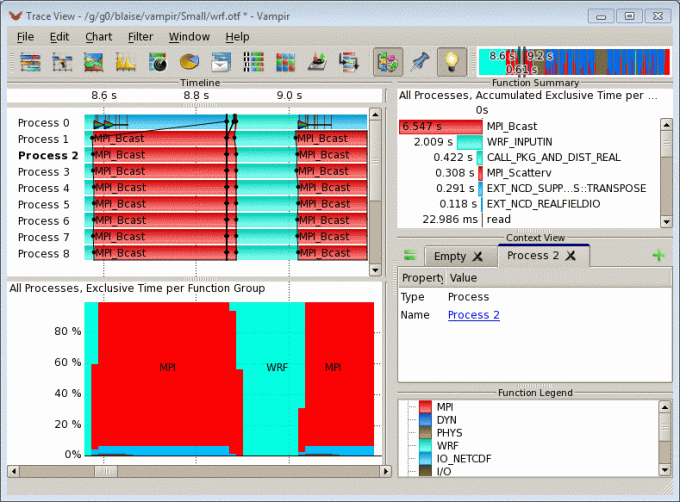Image resolution: width=680 pixels, height=502 pixels.
Task: Add a Counter Data Timeline chart
Action: (94, 62)
